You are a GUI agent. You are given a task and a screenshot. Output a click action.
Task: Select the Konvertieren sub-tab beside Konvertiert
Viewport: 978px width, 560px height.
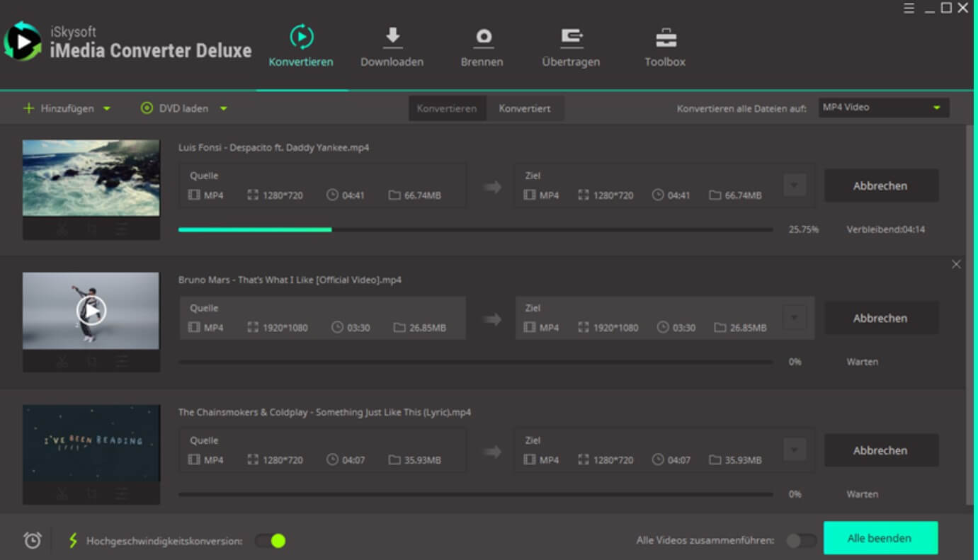point(447,108)
